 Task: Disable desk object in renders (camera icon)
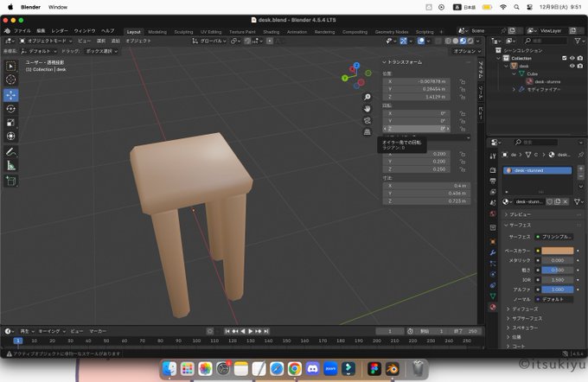tap(580, 66)
